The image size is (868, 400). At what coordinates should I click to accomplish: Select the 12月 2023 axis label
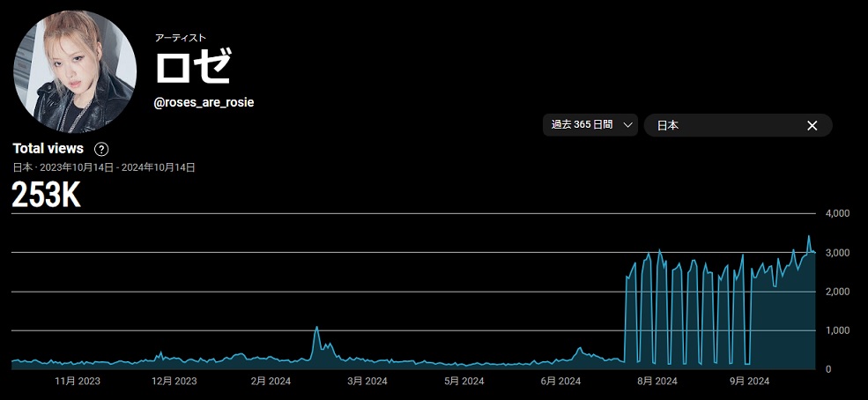click(x=174, y=381)
